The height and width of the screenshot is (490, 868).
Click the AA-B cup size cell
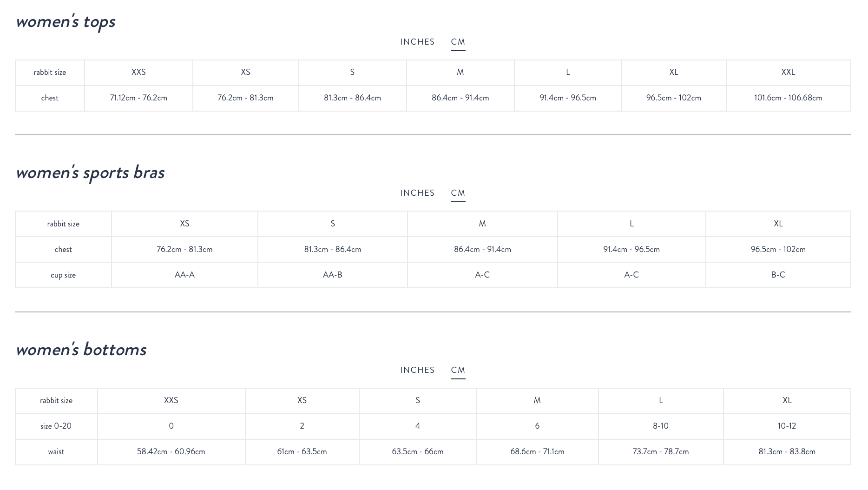tap(332, 275)
